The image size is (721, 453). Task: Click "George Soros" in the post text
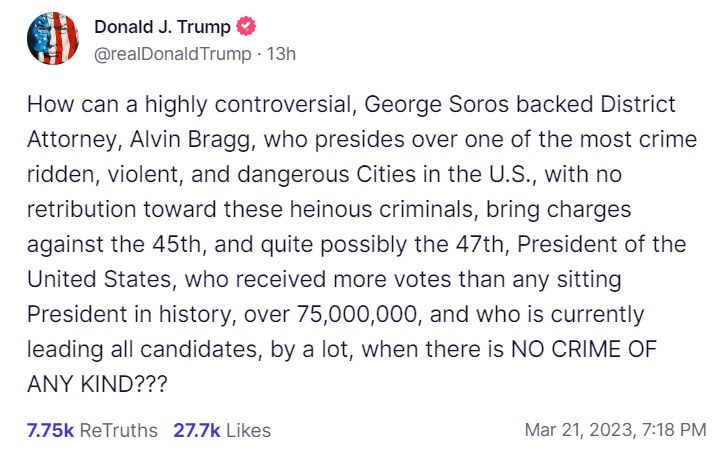coord(423,104)
